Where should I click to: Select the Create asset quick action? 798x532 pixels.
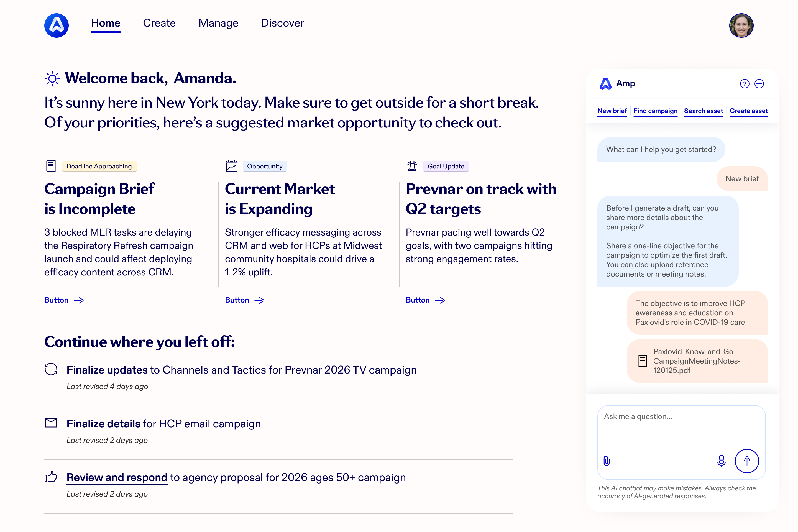click(749, 111)
